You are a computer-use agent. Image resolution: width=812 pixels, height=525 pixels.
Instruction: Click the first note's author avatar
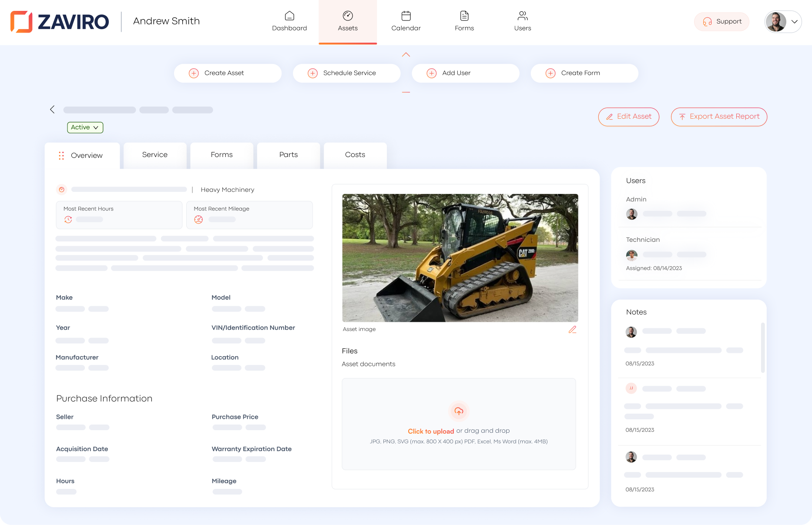pos(631,332)
